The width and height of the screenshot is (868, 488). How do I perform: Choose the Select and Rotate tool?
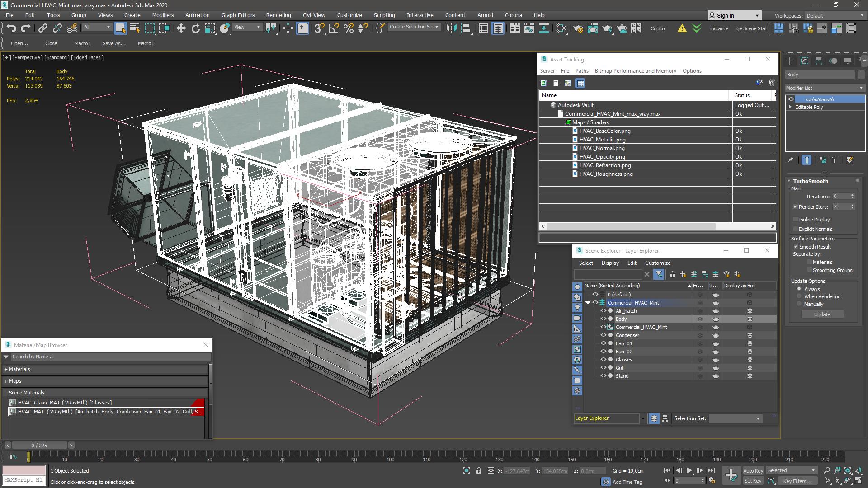[x=195, y=28]
